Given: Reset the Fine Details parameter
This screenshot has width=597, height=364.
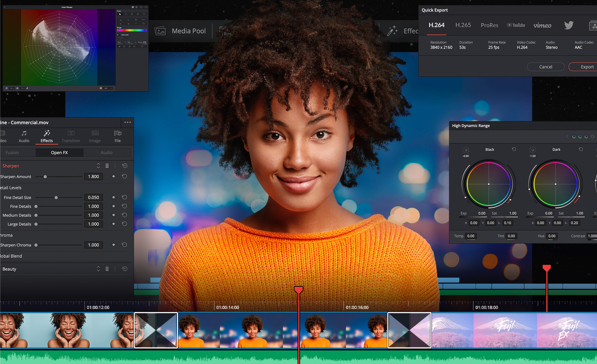Looking at the screenshot, I should [x=124, y=206].
